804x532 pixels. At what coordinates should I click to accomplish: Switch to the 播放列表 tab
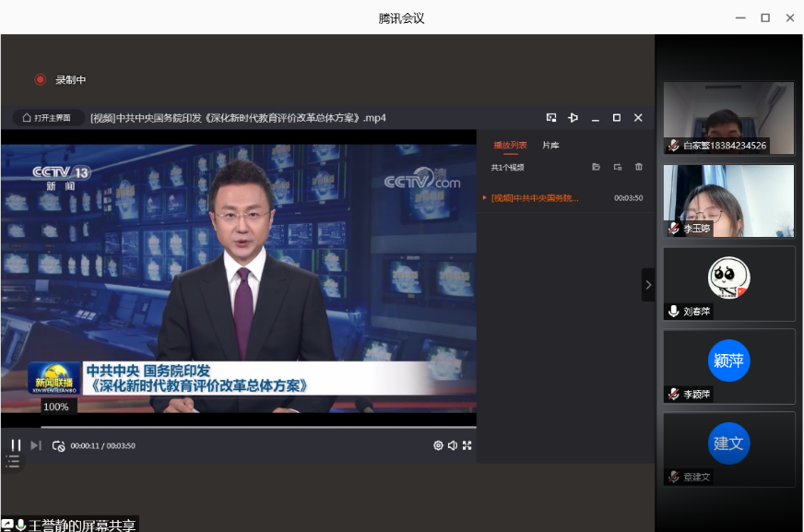[x=510, y=145]
